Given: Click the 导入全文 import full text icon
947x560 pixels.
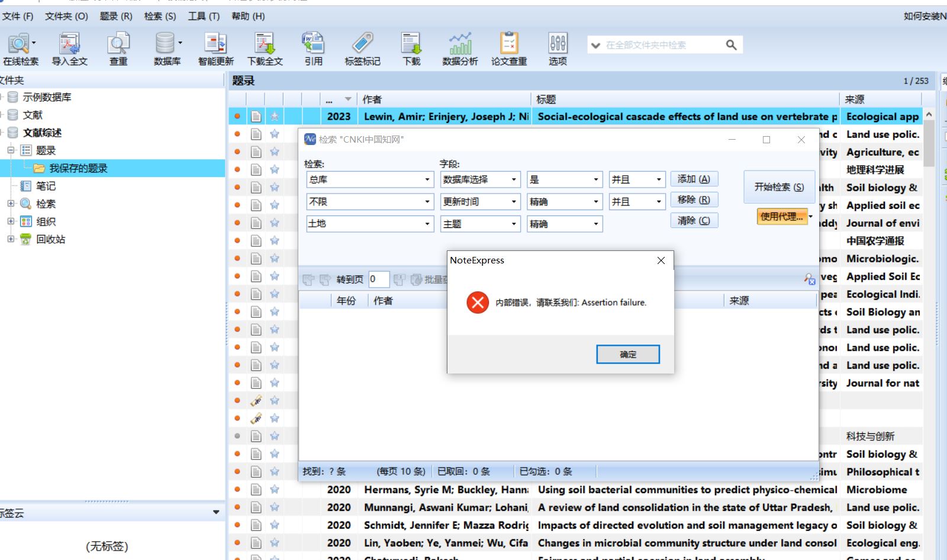Looking at the screenshot, I should [x=69, y=49].
